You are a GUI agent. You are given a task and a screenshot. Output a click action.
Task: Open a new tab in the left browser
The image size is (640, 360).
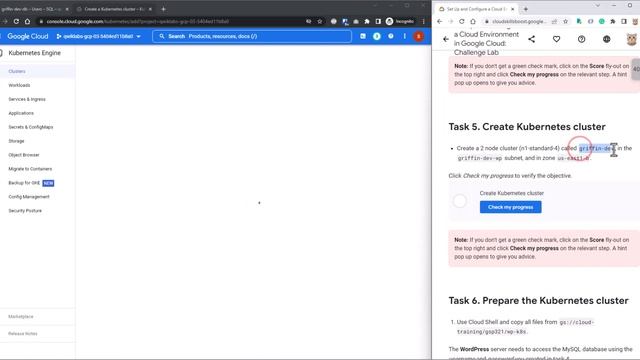(x=163, y=9)
